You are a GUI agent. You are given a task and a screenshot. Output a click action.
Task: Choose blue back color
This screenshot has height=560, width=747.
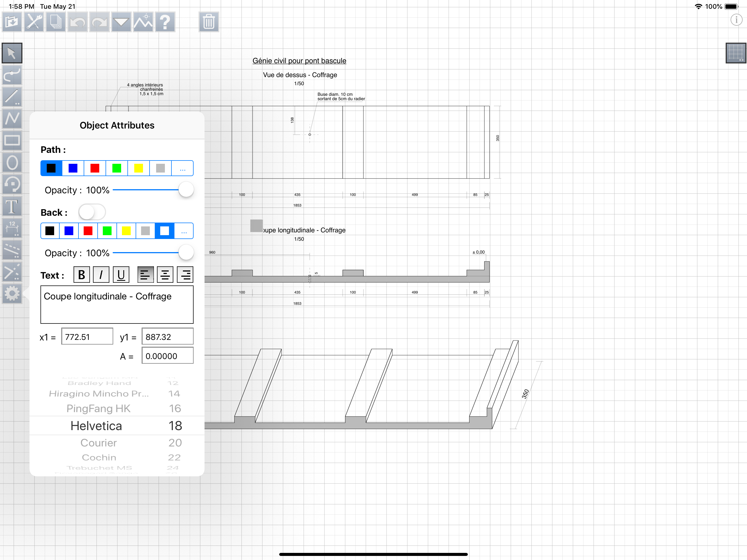tap(69, 231)
